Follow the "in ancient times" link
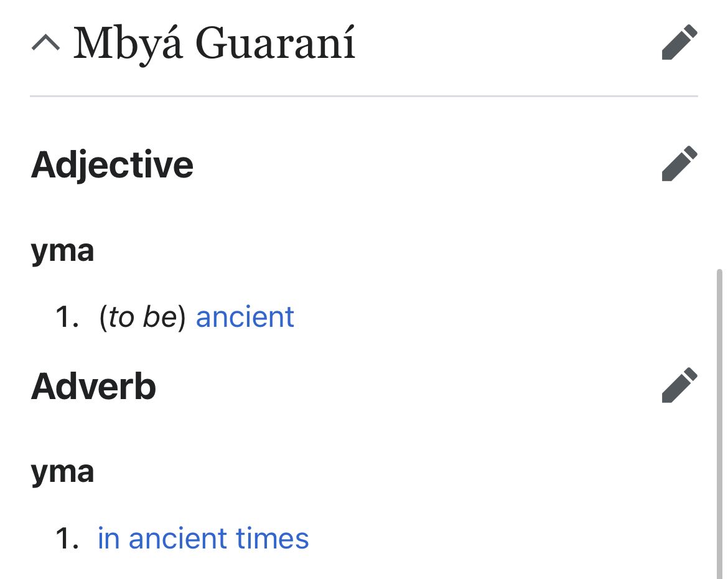The height and width of the screenshot is (579, 728). click(x=203, y=539)
